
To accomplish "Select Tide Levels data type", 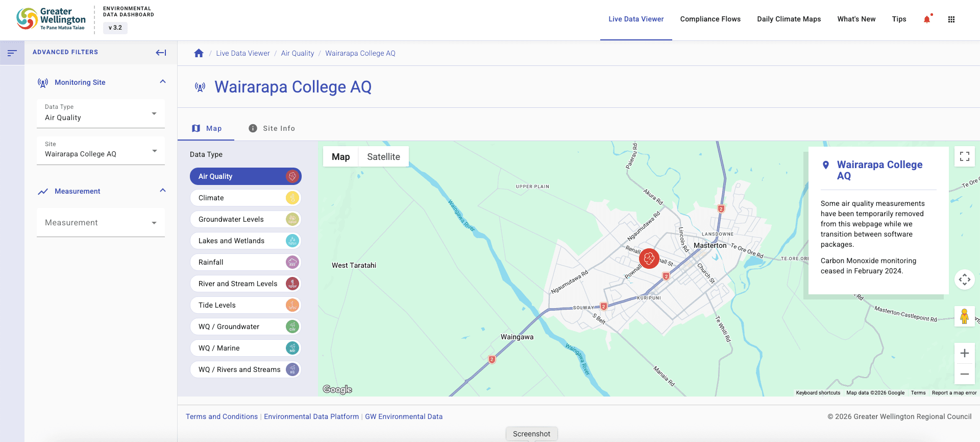I will click(246, 305).
